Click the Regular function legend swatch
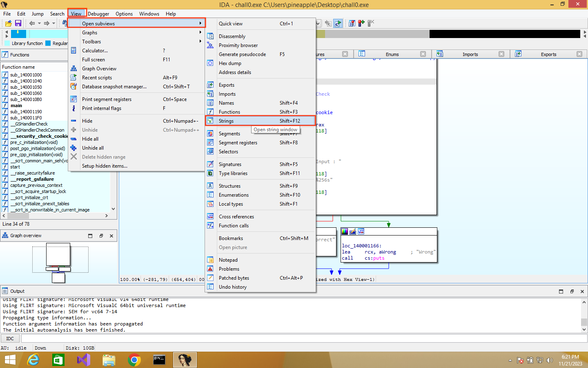 coord(48,43)
